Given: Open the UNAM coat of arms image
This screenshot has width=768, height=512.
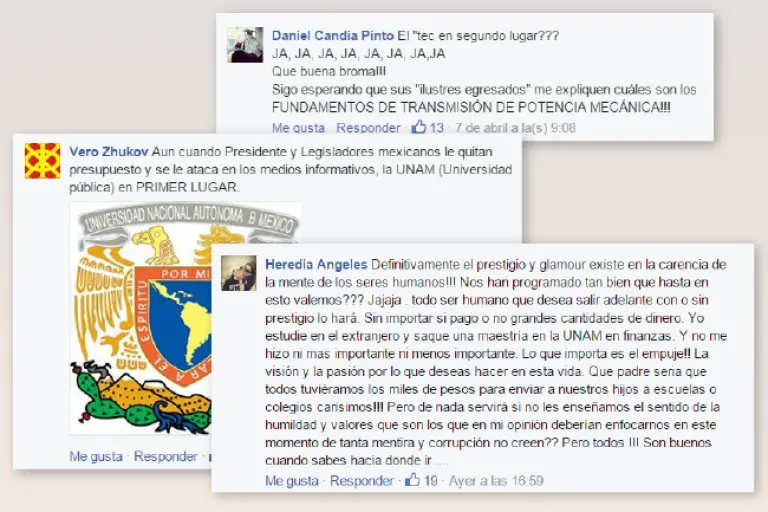Looking at the screenshot, I should pyautogui.click(x=141, y=318).
